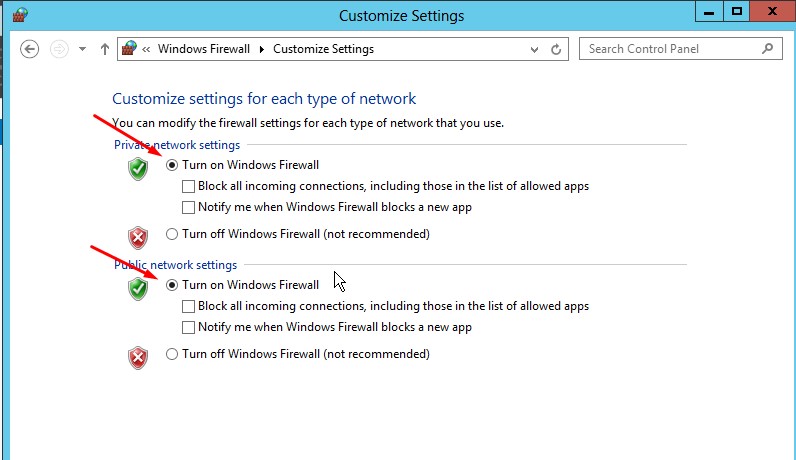Image resolution: width=796 pixels, height=460 pixels.
Task: Focus the Search Control Panel field
Action: click(670, 48)
